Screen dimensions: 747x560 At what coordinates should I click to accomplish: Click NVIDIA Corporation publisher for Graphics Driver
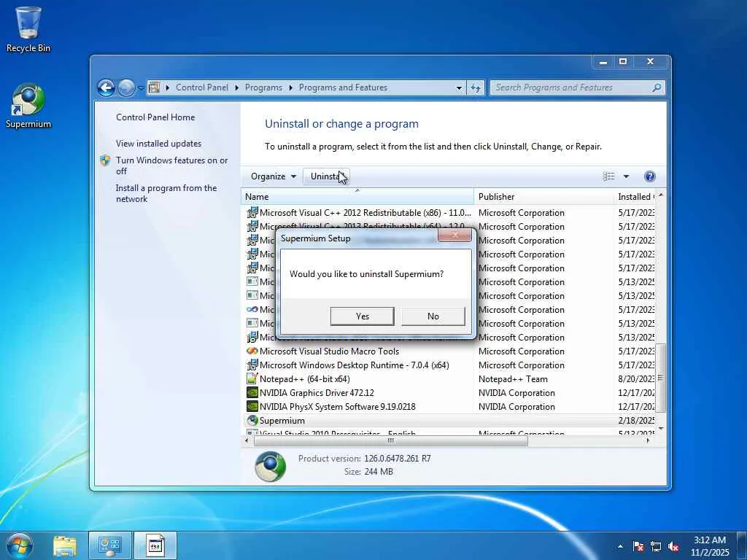pos(517,393)
